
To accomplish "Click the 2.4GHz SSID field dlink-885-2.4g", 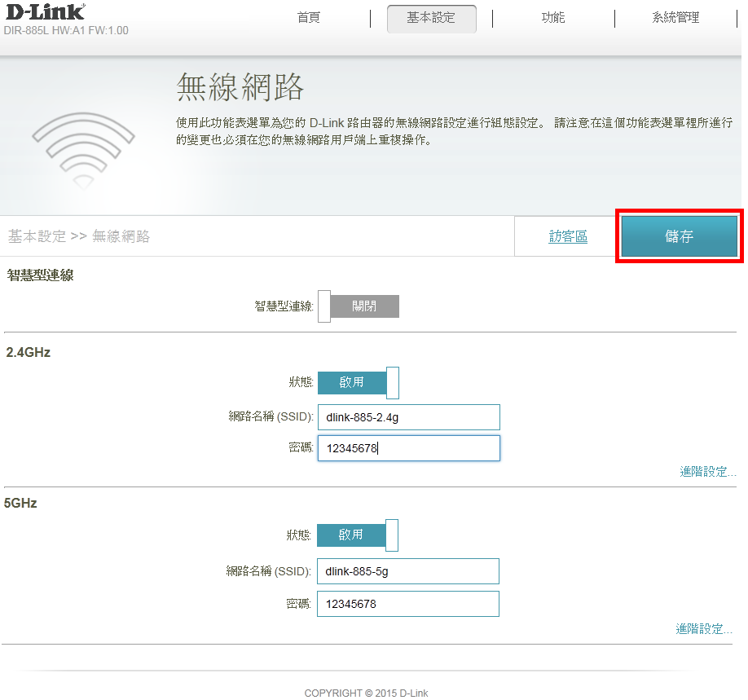I will pyautogui.click(x=408, y=417).
